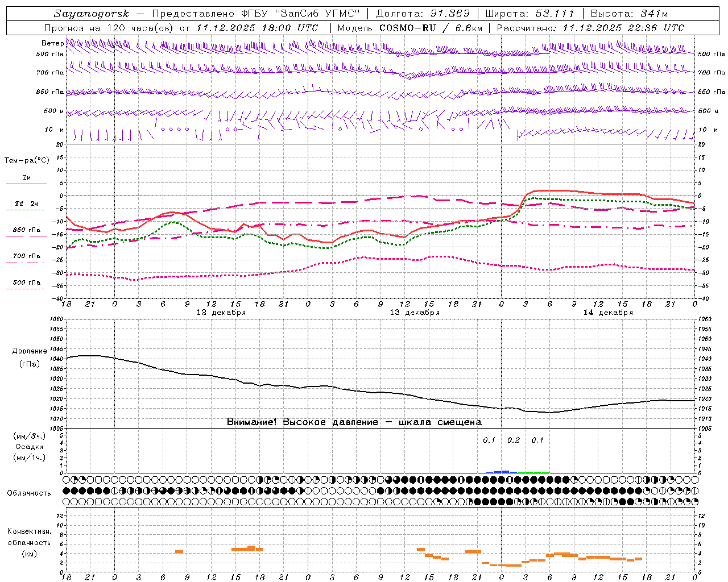The width and height of the screenshot is (728, 582).
Task: Click the Td 2м dew point legend entry
Action: pyautogui.click(x=26, y=203)
